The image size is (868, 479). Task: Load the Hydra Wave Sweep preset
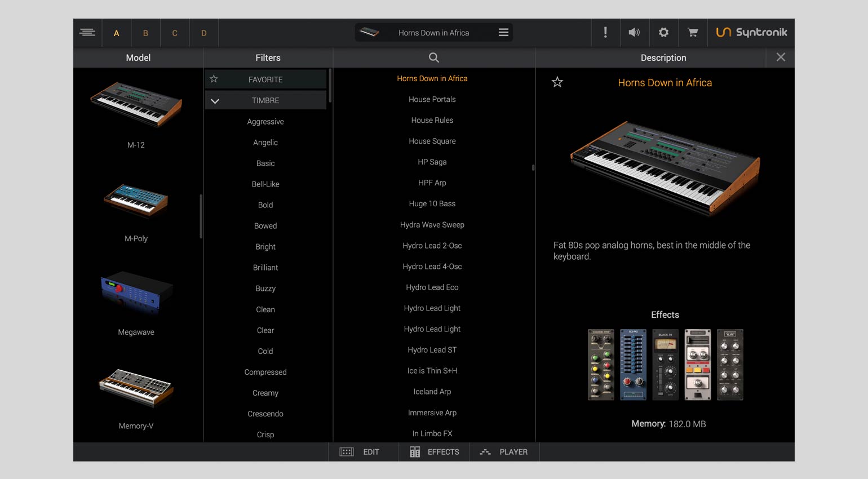(432, 225)
